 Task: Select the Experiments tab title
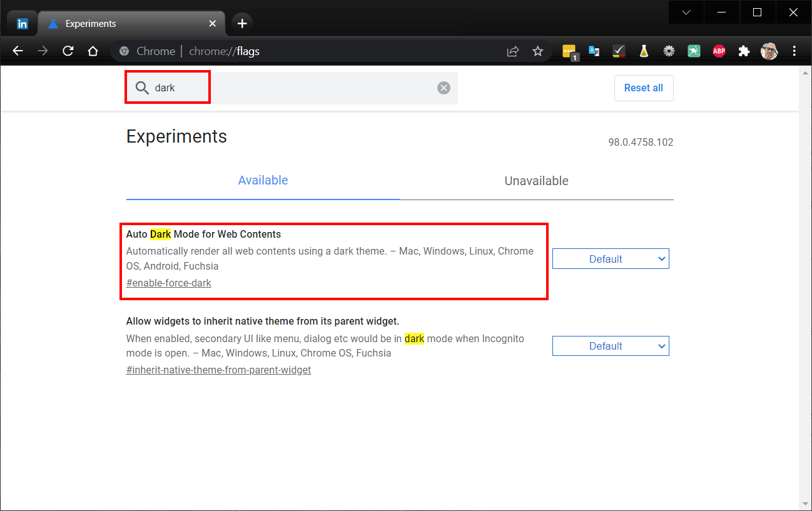(91, 24)
